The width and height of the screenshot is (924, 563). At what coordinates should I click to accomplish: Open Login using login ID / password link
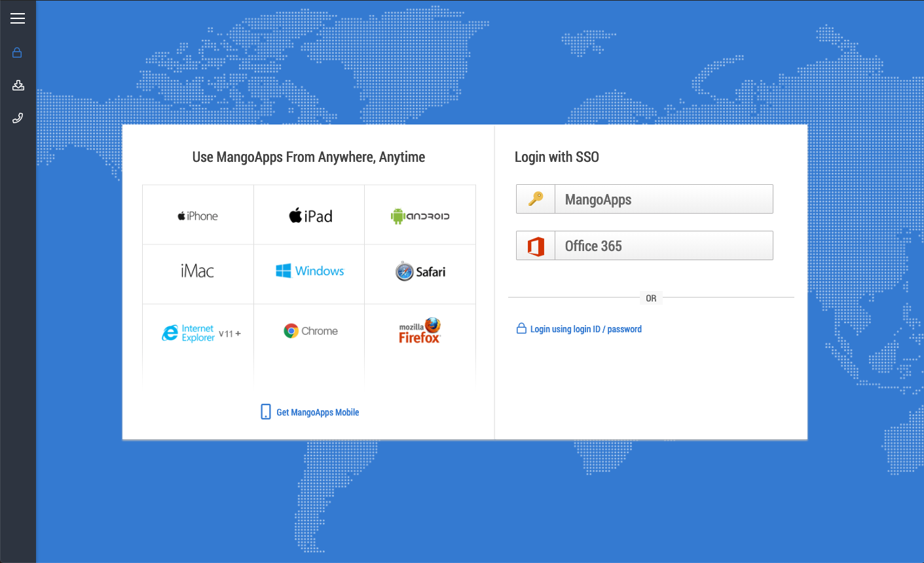click(x=586, y=329)
